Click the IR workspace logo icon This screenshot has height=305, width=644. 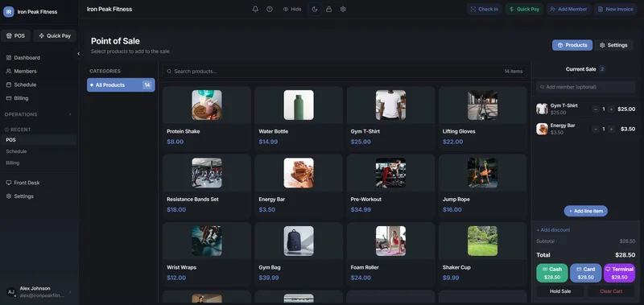click(9, 12)
